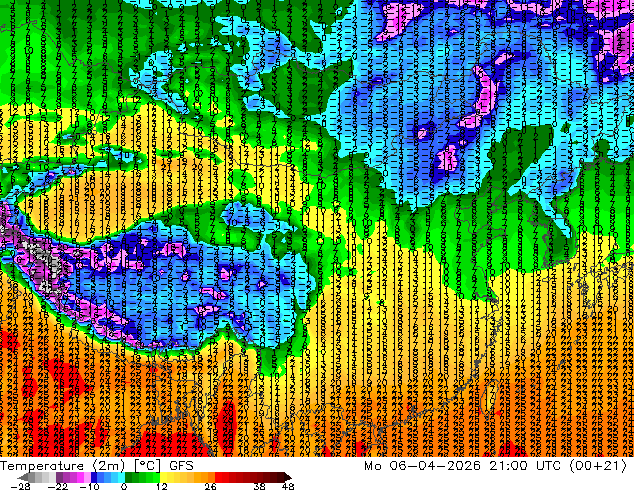Click the '-22' legend label
The width and height of the screenshot is (634, 490).
tap(58, 486)
